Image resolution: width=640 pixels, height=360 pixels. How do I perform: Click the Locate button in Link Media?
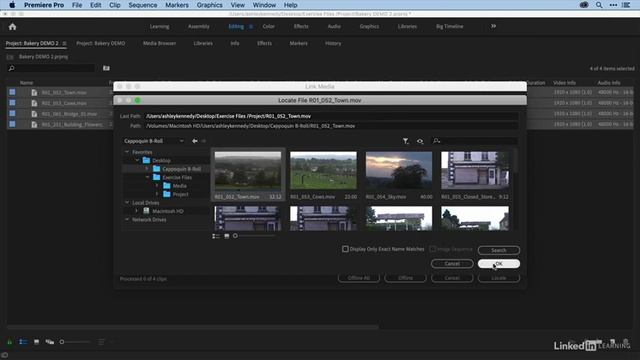click(x=499, y=278)
